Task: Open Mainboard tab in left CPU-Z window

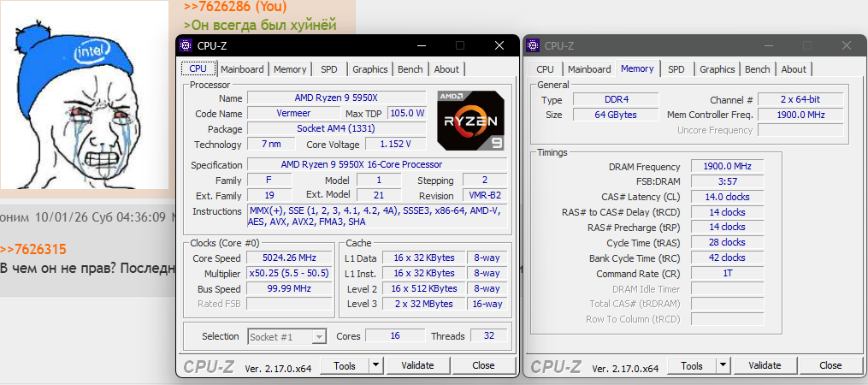Action: pyautogui.click(x=242, y=69)
